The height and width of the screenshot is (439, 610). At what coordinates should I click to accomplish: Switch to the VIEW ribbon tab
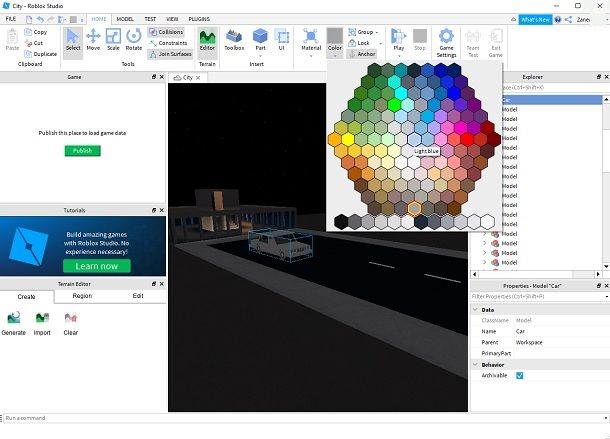(172, 19)
